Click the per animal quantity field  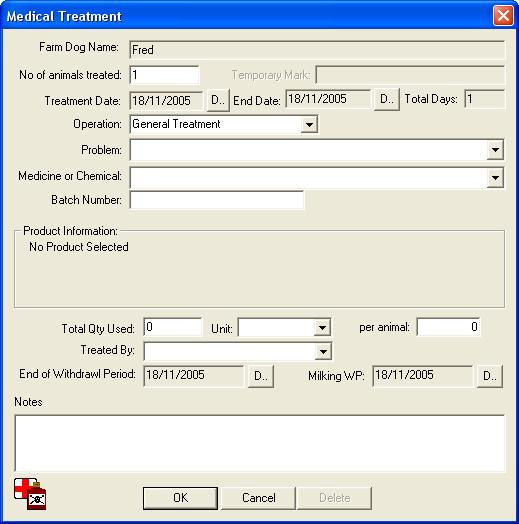[x=448, y=327]
